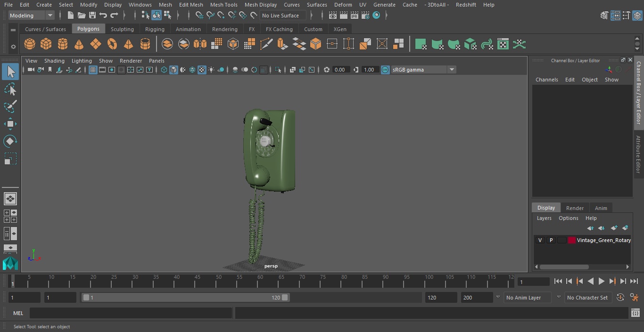
Task: Toggle wireframe shading in viewport
Action: tap(164, 70)
